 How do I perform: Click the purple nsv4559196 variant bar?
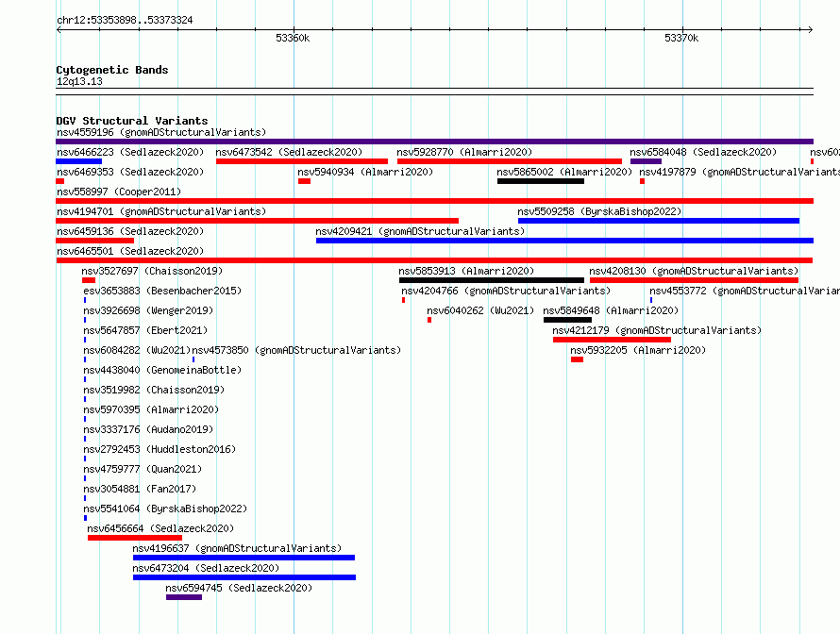(x=434, y=142)
